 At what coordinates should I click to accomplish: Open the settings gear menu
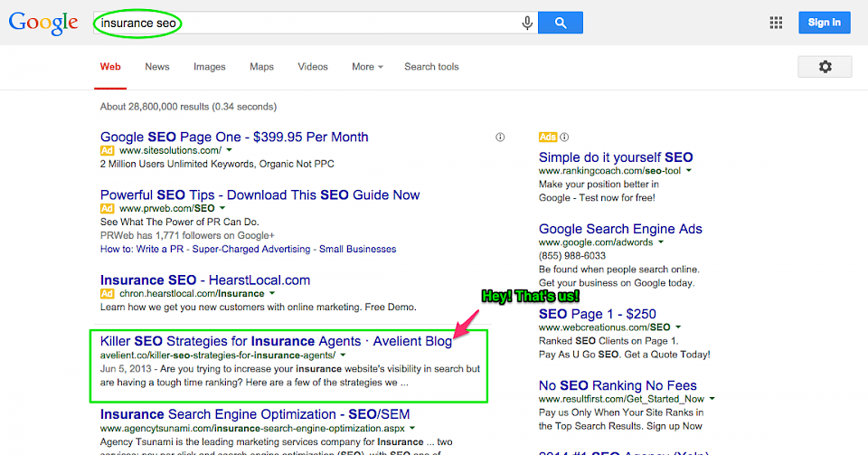tap(825, 66)
